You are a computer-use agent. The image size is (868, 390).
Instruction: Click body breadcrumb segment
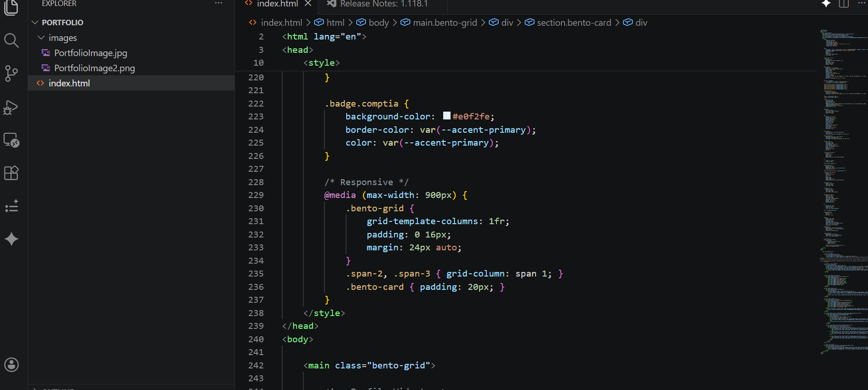point(378,23)
